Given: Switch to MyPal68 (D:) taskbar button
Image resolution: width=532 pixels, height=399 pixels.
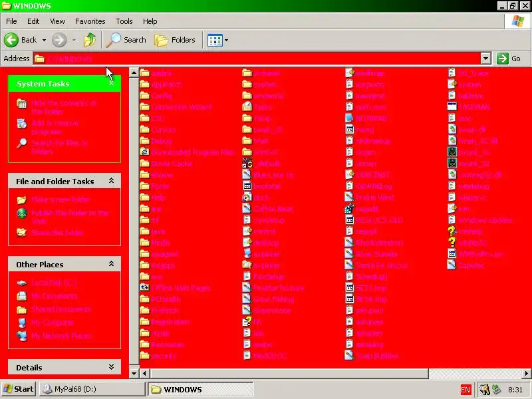Looking at the screenshot, I should tap(92, 389).
